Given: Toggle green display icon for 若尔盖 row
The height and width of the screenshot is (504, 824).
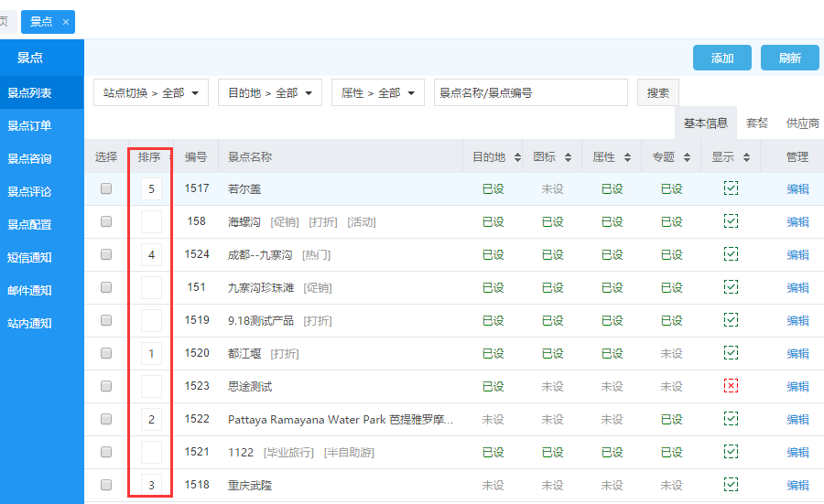Looking at the screenshot, I should (x=731, y=188).
